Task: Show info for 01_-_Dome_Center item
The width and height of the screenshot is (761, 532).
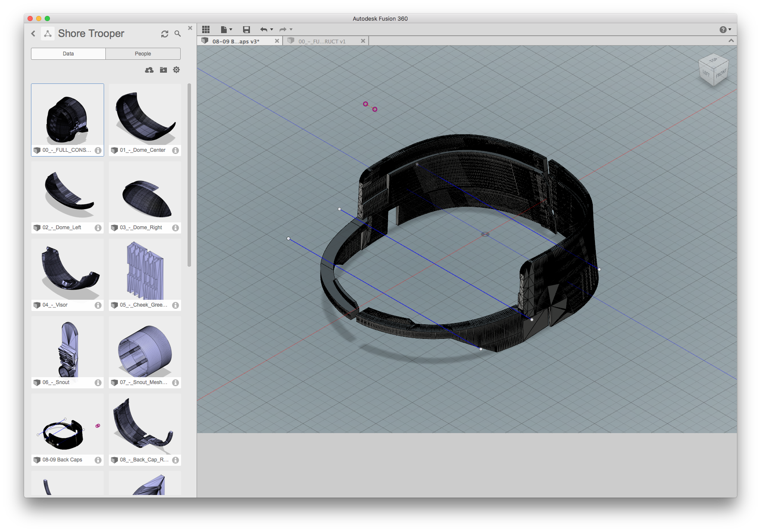Action: pyautogui.click(x=176, y=151)
